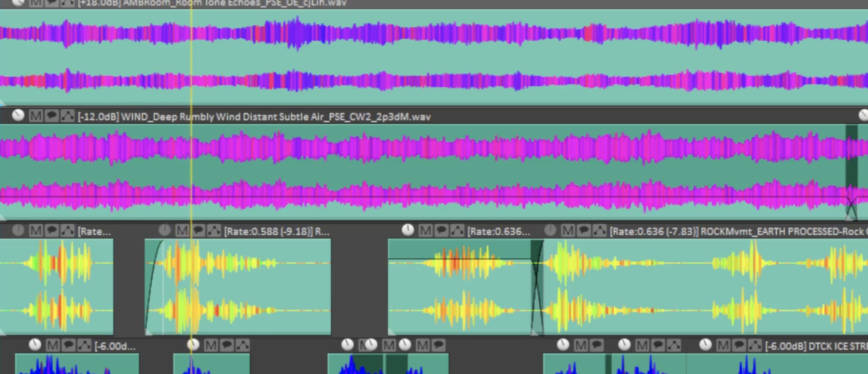Click volume knob of DTCK ICE STR item
868x374 pixels.
705,345
